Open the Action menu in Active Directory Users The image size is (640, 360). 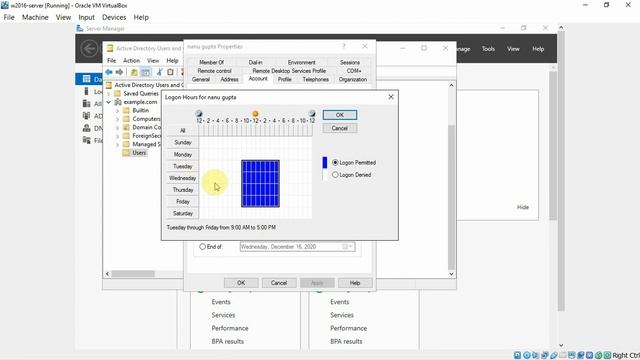click(131, 60)
